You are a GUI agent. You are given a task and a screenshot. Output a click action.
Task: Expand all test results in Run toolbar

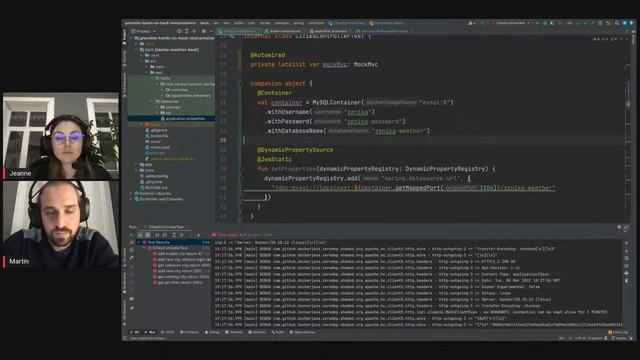174,235
